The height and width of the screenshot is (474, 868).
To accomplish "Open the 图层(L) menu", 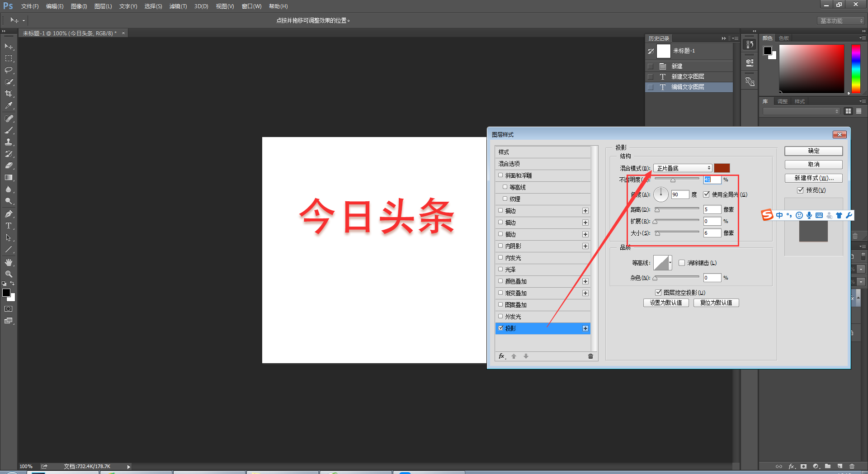I will click(x=103, y=6).
